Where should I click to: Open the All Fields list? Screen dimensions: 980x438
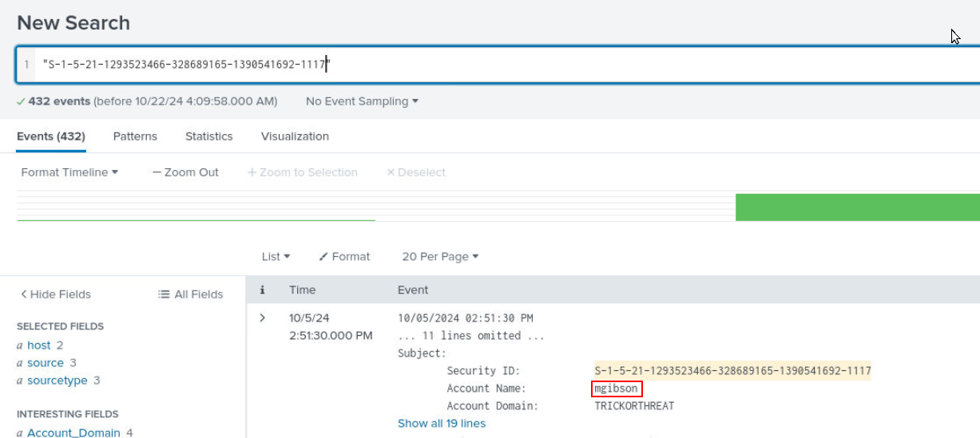click(x=191, y=294)
